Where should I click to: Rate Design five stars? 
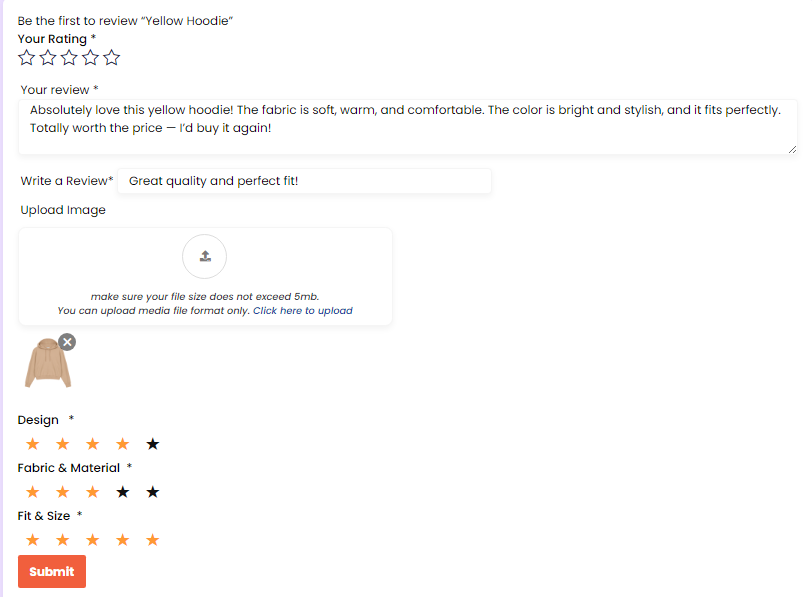click(x=153, y=444)
